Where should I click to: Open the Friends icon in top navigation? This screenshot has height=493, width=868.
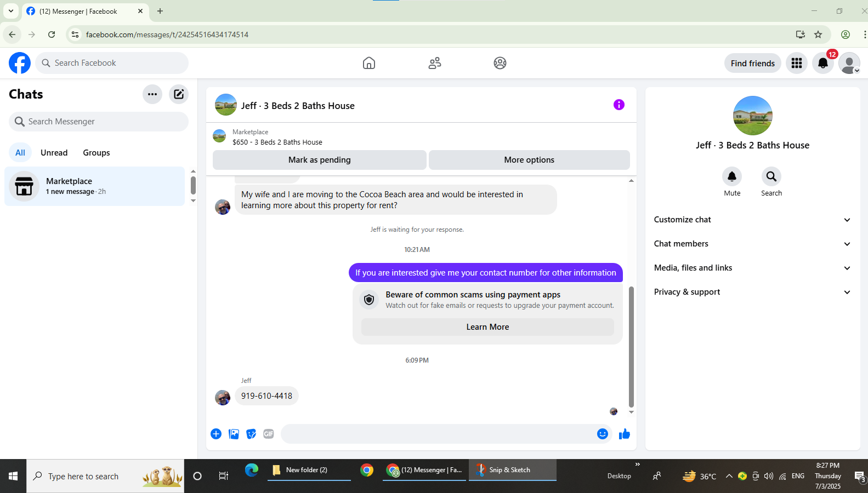(x=435, y=63)
